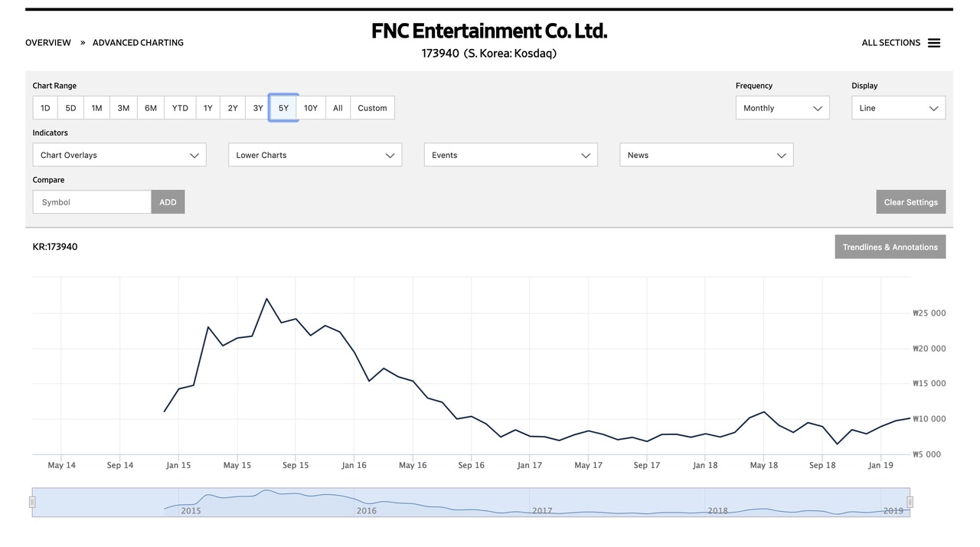
Task: Choose the YTD chart range
Action: click(180, 108)
